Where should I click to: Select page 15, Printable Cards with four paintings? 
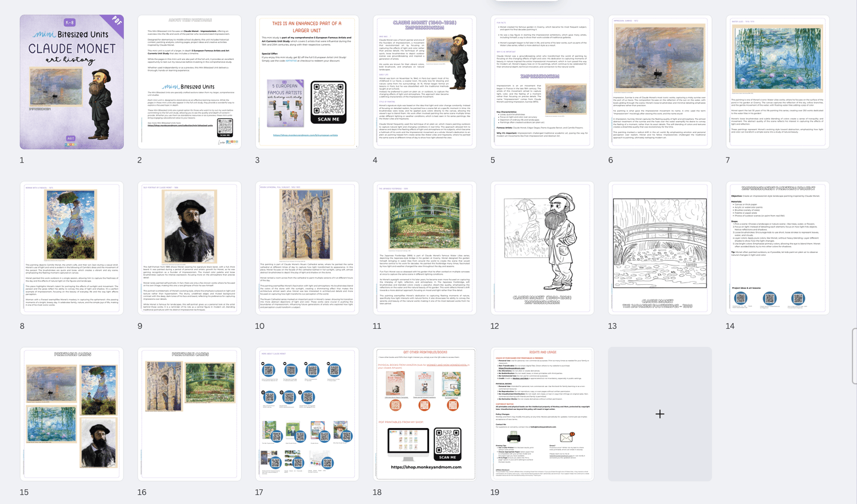(72, 414)
